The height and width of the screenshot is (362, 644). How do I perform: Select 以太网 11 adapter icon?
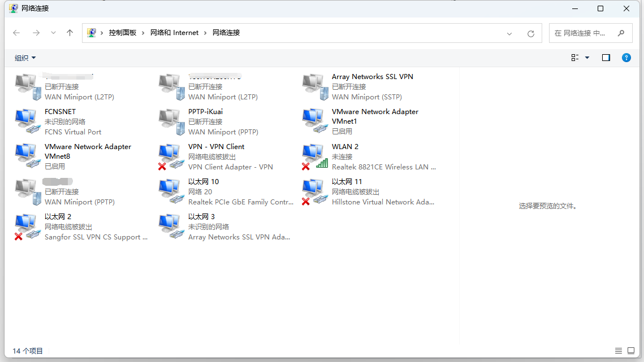click(315, 191)
